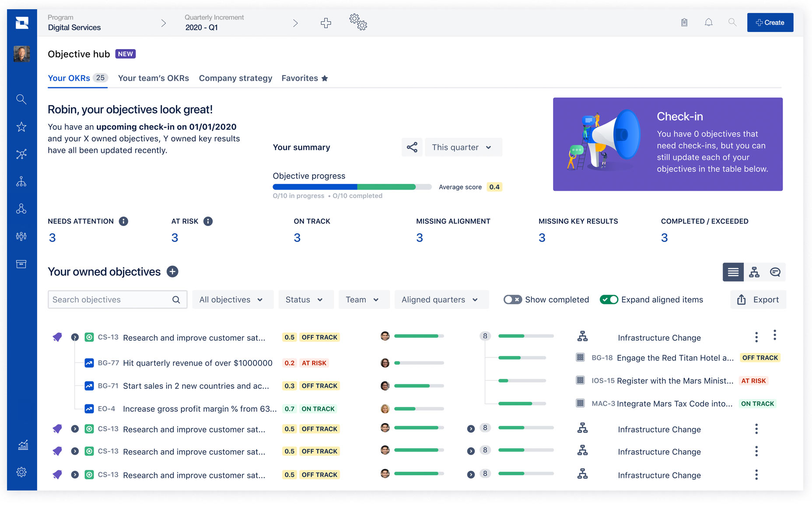812x508 pixels.
Task: Switch to the Company strategy tab
Action: click(x=235, y=78)
